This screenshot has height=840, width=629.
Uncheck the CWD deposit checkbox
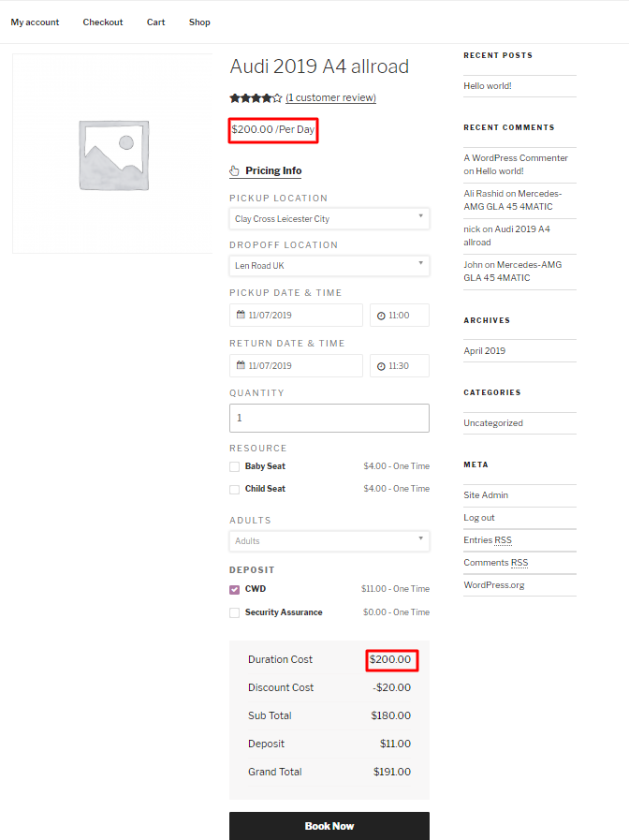(x=234, y=589)
